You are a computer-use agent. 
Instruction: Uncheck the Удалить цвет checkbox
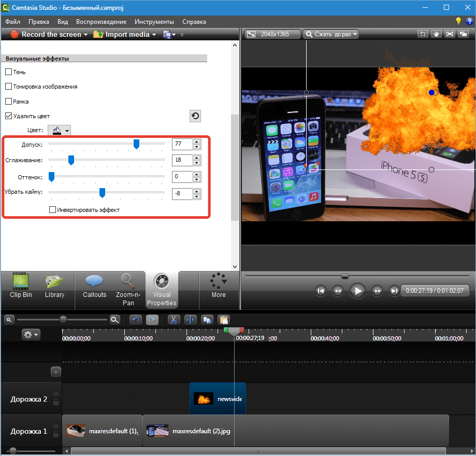(8, 116)
